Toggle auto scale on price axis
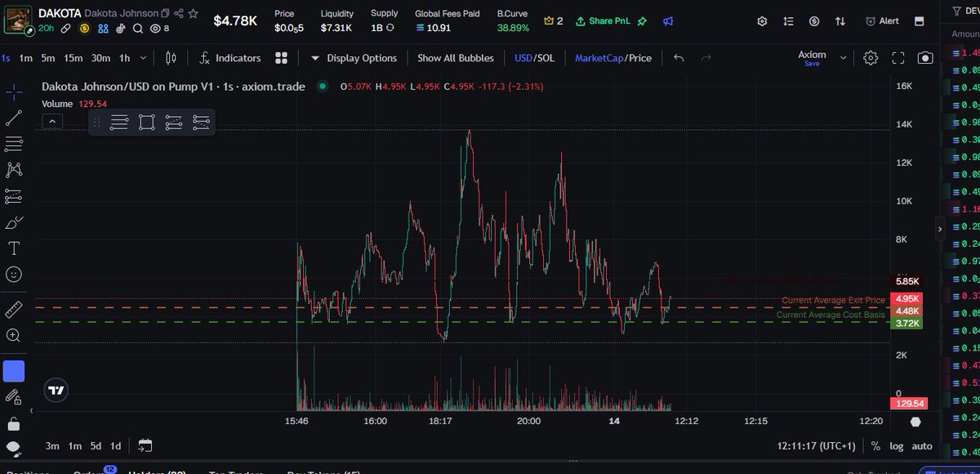 922,446
